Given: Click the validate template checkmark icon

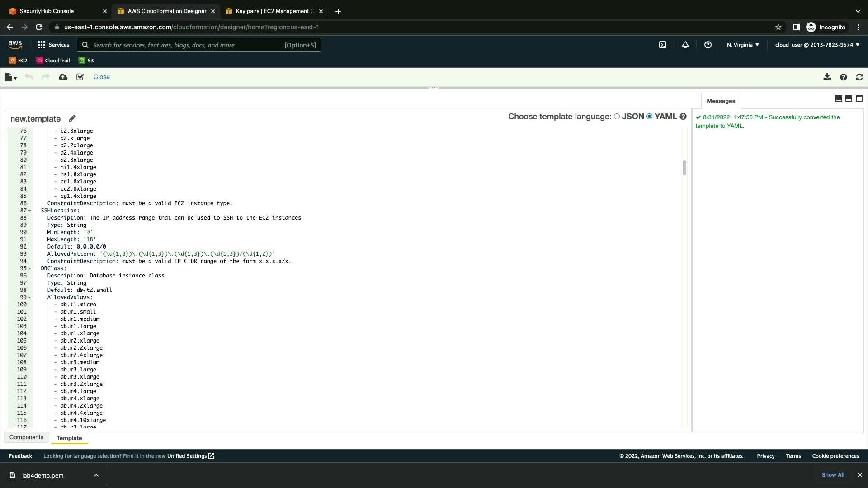Looking at the screenshot, I should click(80, 77).
